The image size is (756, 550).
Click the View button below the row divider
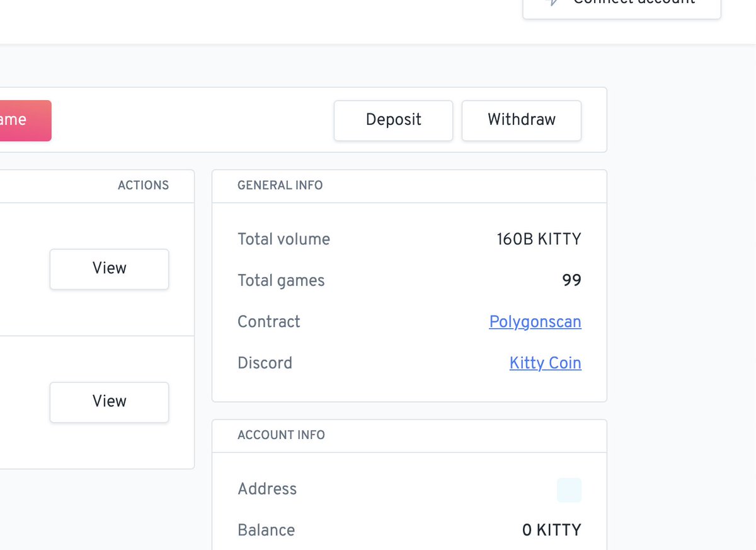coord(109,402)
